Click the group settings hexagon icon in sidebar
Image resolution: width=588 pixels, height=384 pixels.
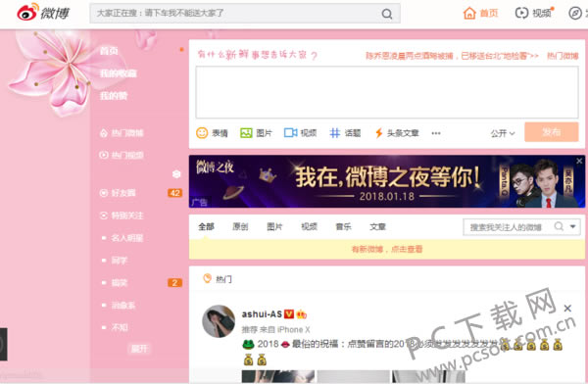(x=176, y=174)
